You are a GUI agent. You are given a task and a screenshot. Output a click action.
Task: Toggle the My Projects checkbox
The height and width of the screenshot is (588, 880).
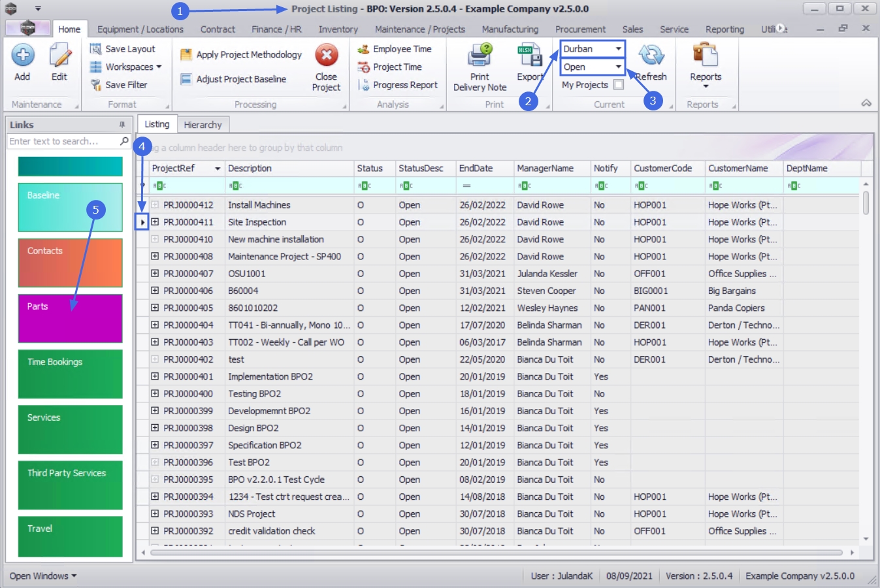619,84
